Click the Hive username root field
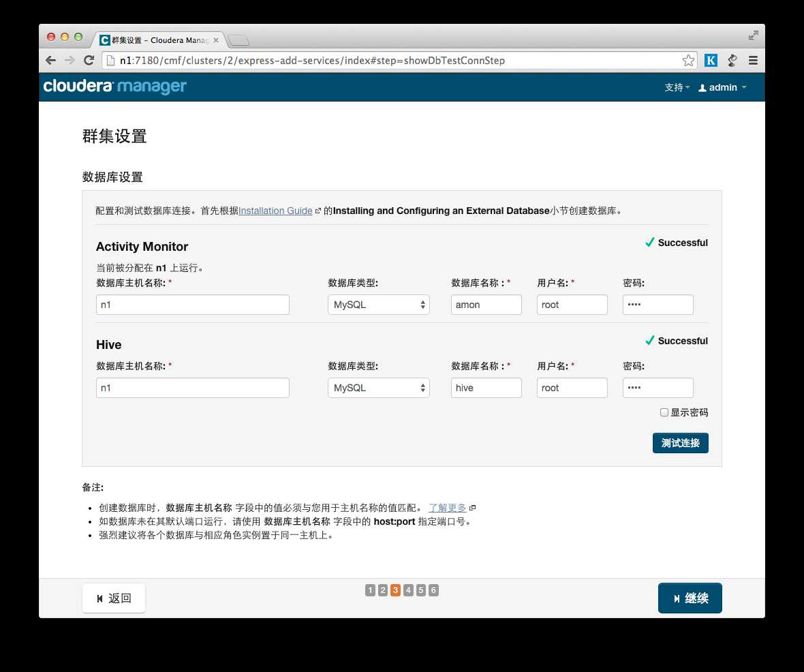 pos(572,388)
